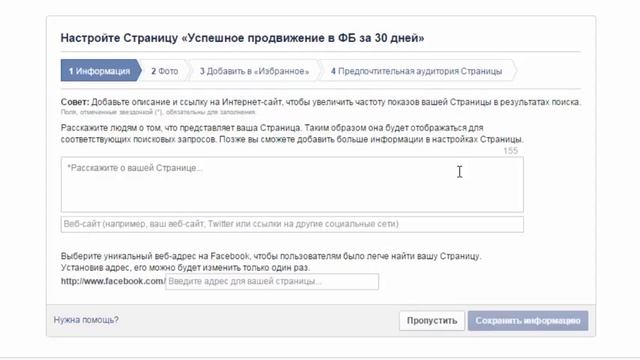The height and width of the screenshot is (360, 640).
Task: Open '4 Предпочтительная аудитория Страницы' step
Action: pyautogui.click(x=416, y=71)
